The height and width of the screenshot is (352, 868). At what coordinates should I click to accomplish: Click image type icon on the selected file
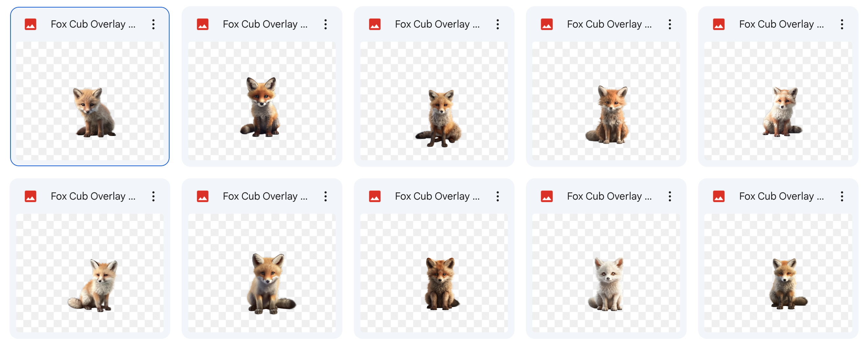[x=30, y=24]
